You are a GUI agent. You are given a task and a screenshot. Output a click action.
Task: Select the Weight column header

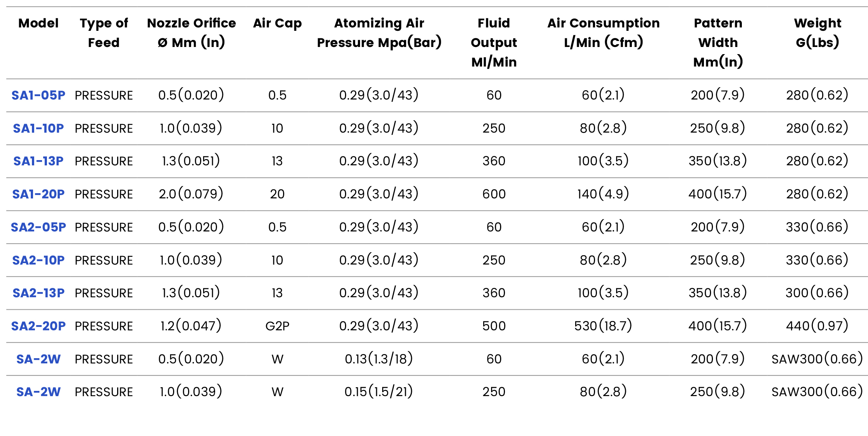point(817,33)
